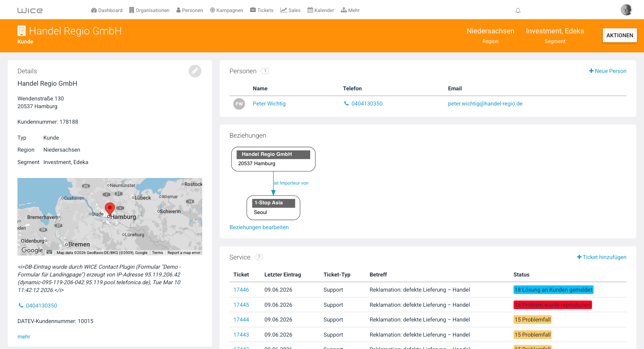Viewport: 644px width, 349px height.
Task: Click the Personen count badge
Action: tap(265, 71)
